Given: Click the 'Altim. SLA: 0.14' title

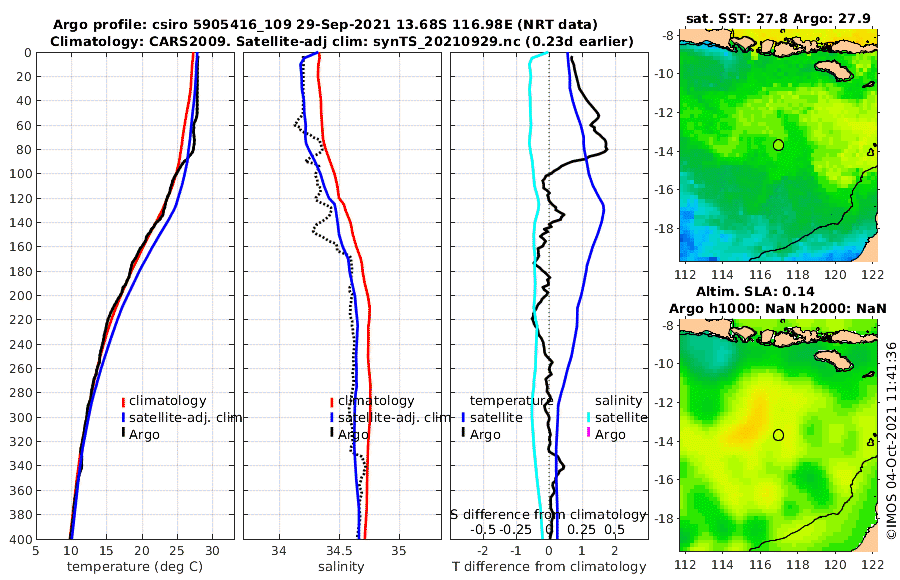Looking at the screenshot, I should tap(755, 291).
